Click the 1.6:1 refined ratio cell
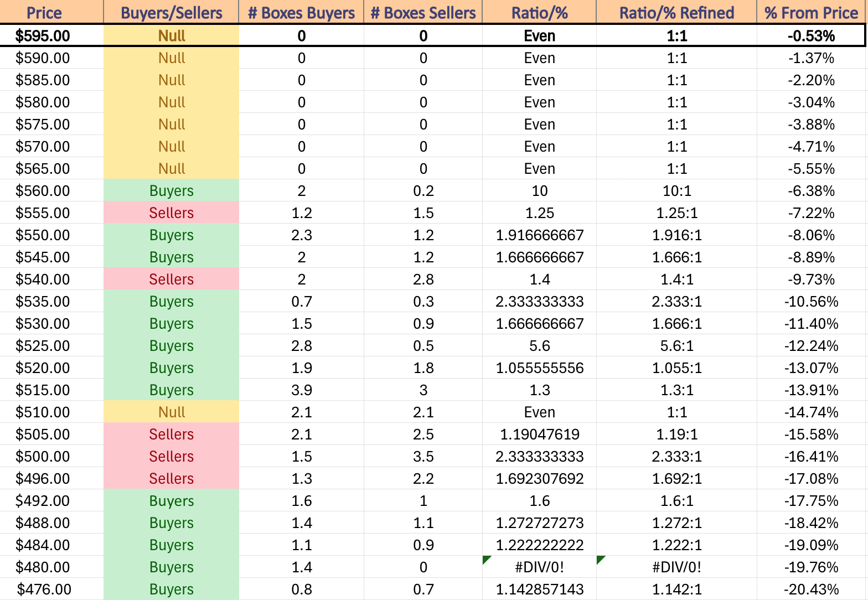 (x=676, y=500)
